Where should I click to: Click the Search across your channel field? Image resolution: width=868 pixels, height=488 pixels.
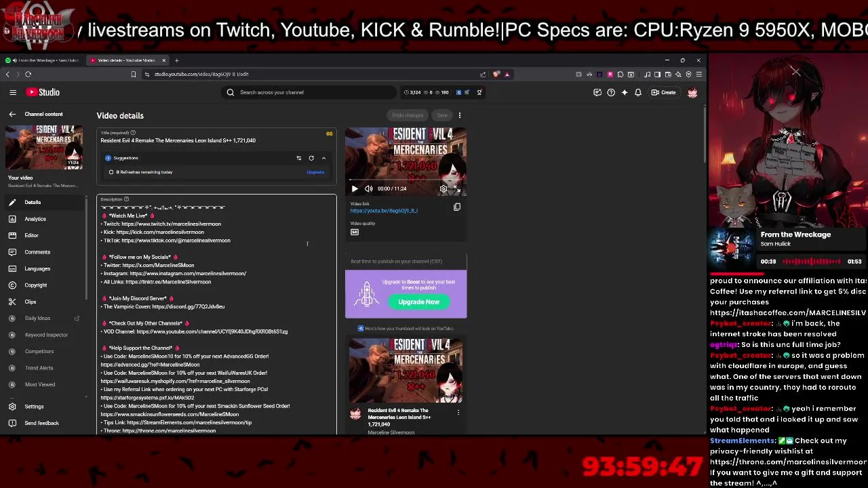point(310,92)
